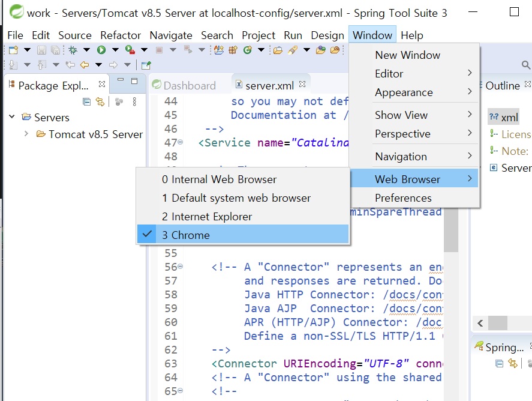Click the Pin Editor toolbar icon
The width and height of the screenshot is (532, 401).
coord(146,65)
